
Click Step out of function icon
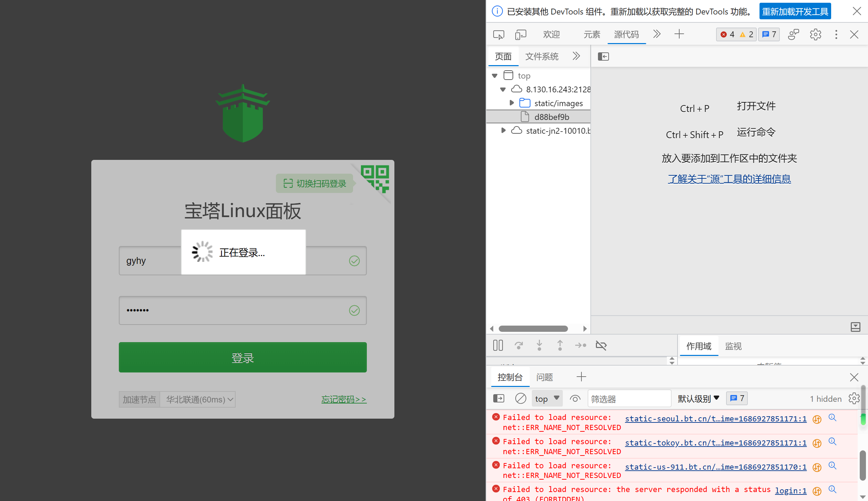tap(560, 345)
